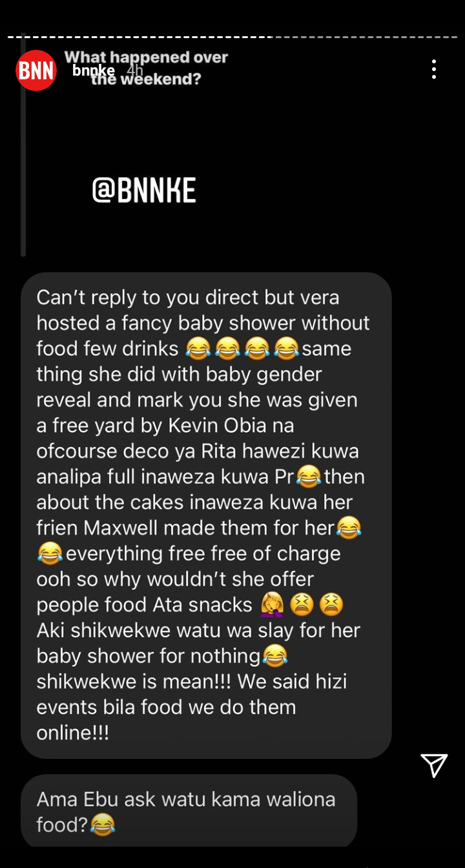465x868 pixels.
Task: Tap the laughing emoji after 'food?'
Action: pos(102,825)
